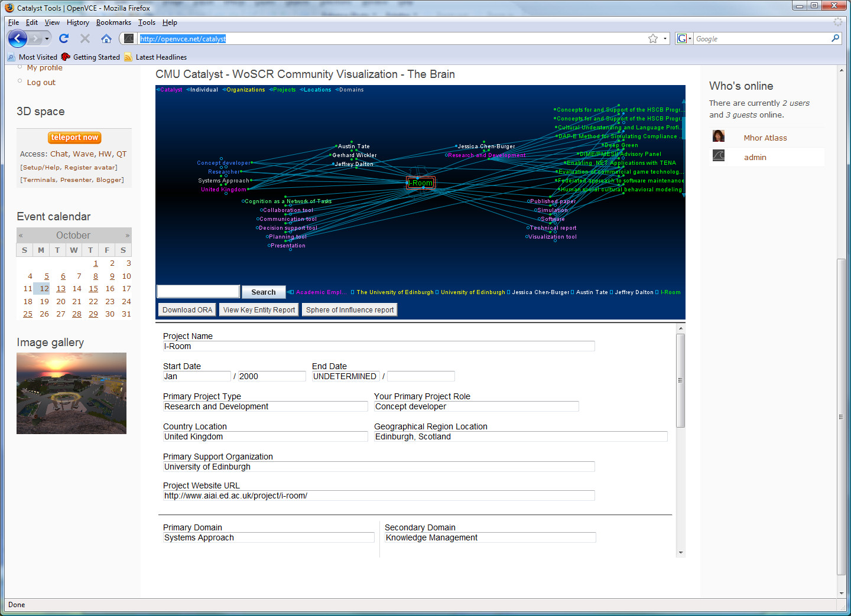Bookmark this page with star icon
Image resolution: width=851 pixels, height=616 pixels.
tap(653, 38)
